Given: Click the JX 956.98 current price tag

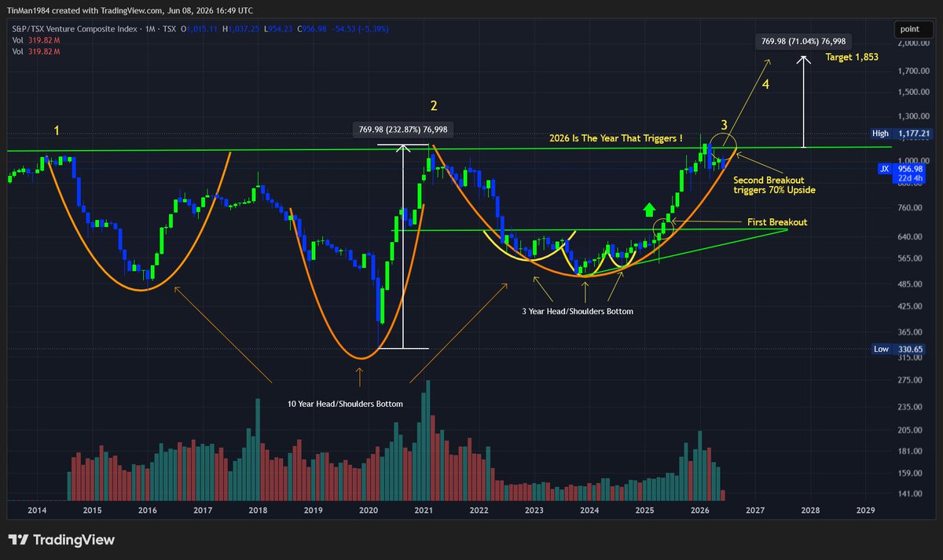Looking at the screenshot, I should [904, 172].
